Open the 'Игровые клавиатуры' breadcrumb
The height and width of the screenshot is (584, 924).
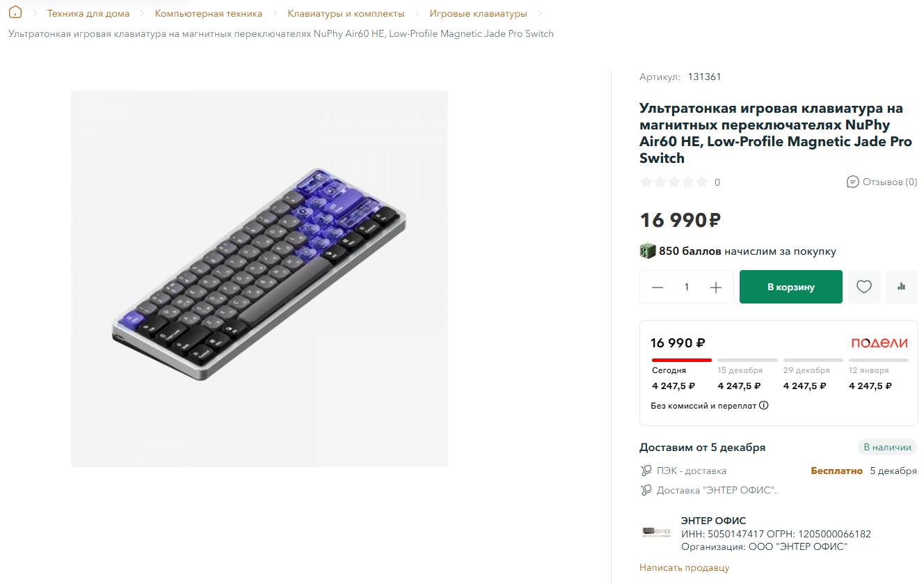point(478,13)
